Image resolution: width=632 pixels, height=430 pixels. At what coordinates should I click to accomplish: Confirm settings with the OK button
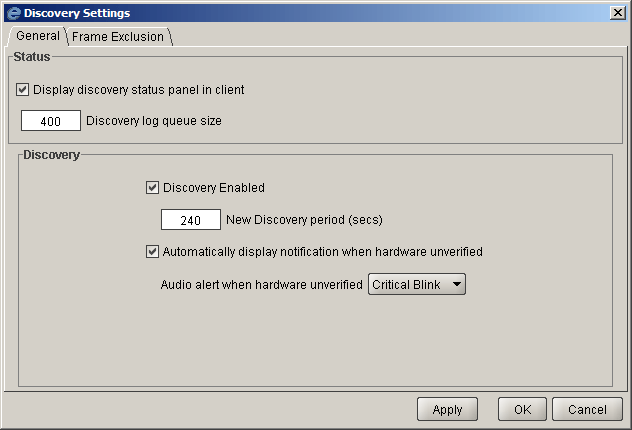click(522, 409)
